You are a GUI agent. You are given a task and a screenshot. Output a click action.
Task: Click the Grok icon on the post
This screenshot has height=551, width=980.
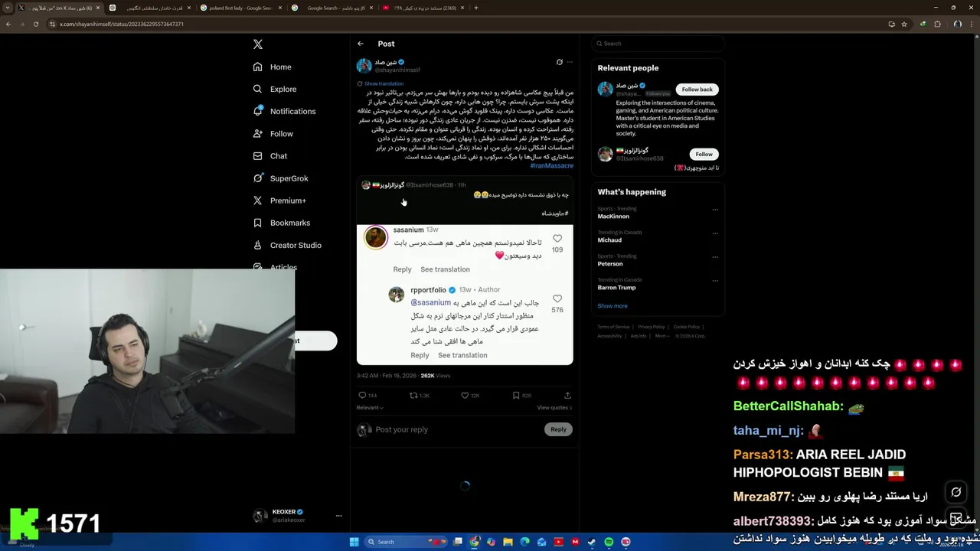(559, 62)
